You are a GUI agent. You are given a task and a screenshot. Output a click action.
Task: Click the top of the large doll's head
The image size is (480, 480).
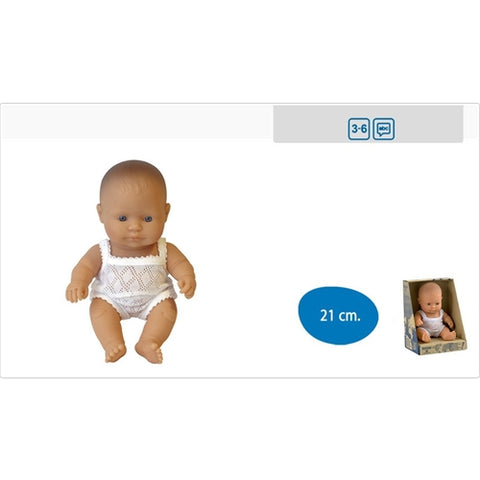click(133, 168)
